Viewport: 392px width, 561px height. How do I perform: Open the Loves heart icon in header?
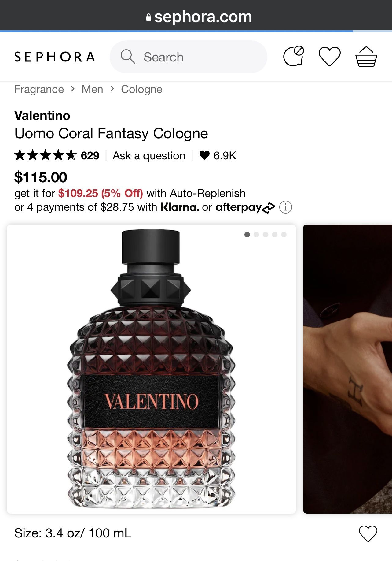329,57
